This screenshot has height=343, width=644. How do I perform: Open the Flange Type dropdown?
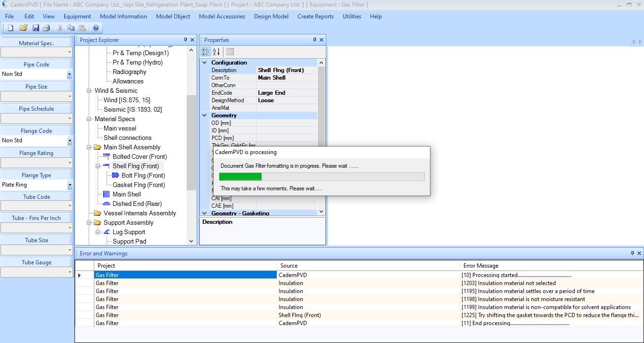coord(69,185)
